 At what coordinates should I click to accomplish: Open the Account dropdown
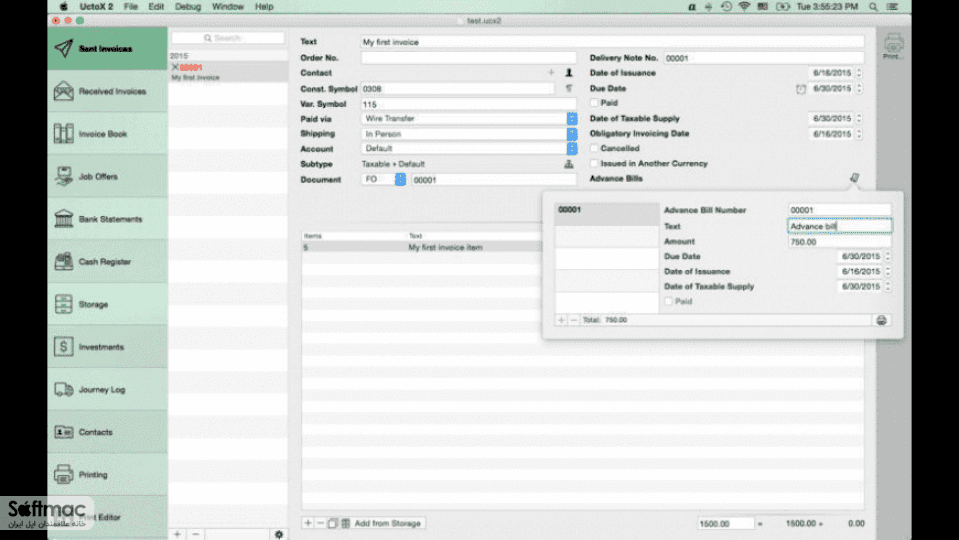pos(468,149)
